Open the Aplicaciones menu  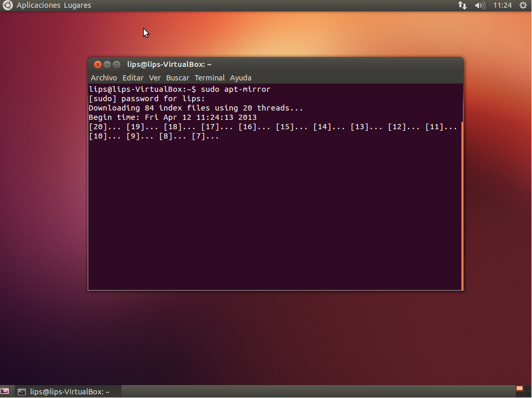click(38, 5)
